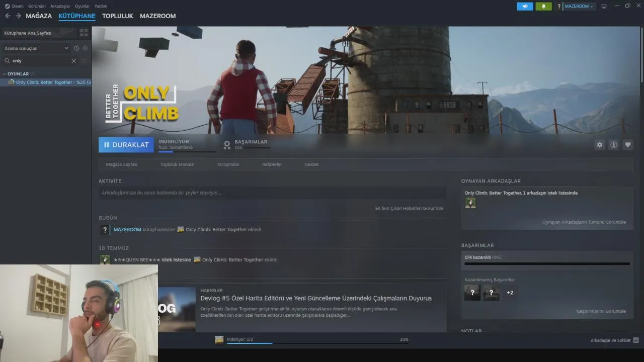
Task: Click the game icon in download bar
Action: 219,340
